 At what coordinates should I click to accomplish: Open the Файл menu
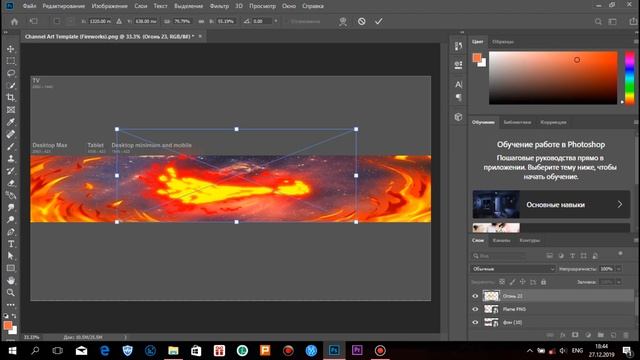tap(29, 6)
